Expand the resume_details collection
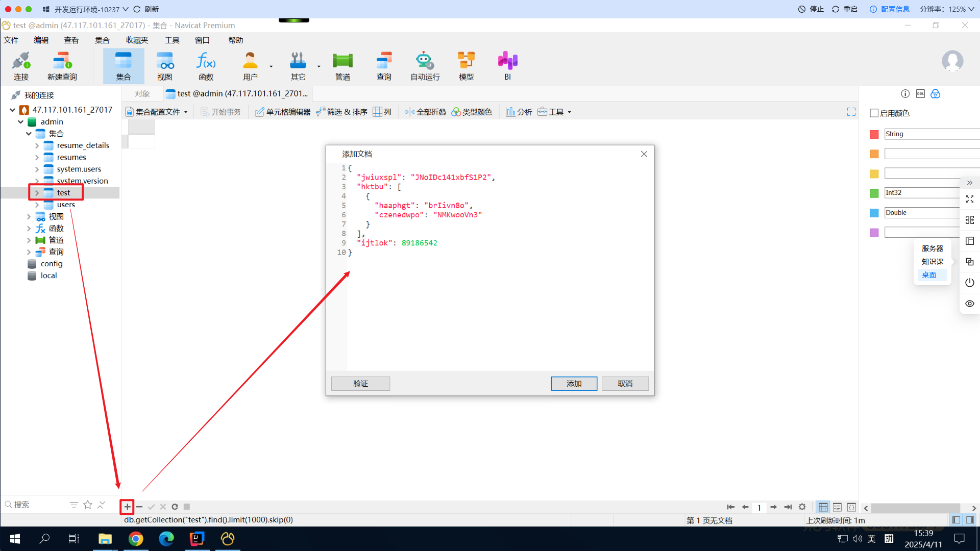The width and height of the screenshot is (980, 551). tap(37, 145)
